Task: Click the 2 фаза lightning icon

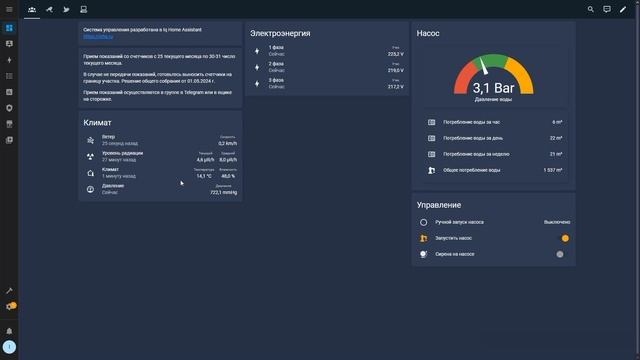Action: [x=257, y=67]
